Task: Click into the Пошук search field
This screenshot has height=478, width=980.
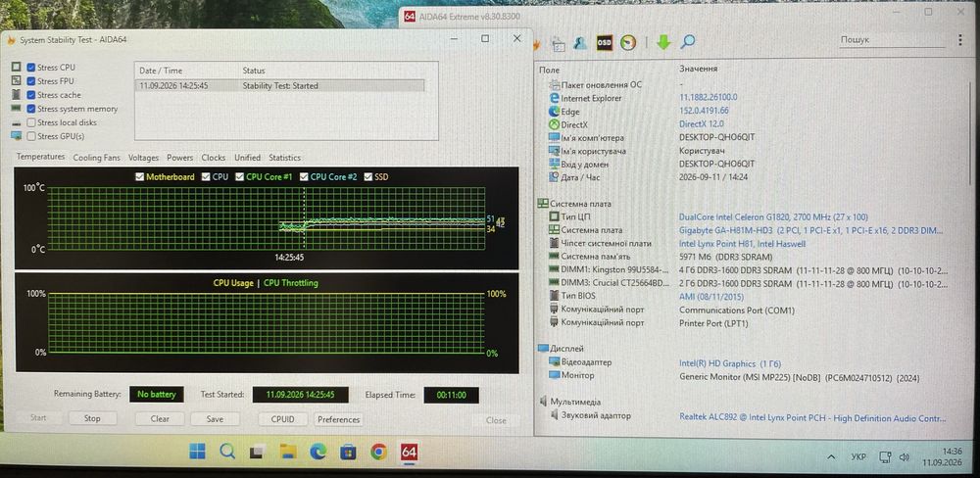Action: point(891,39)
